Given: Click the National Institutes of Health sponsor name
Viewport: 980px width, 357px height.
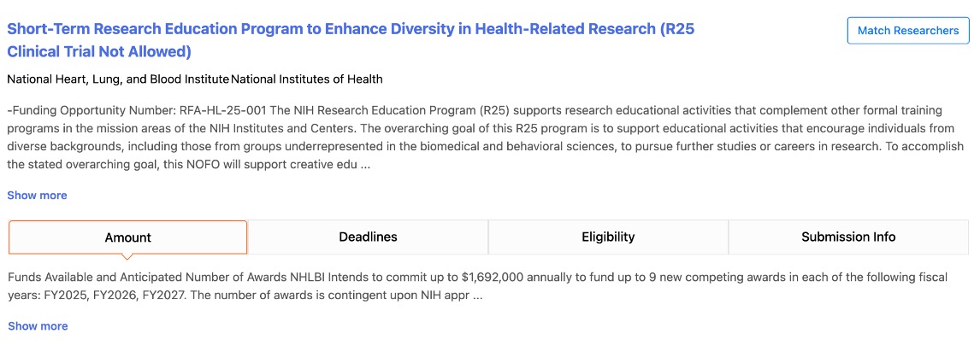Looking at the screenshot, I should 307,79.
